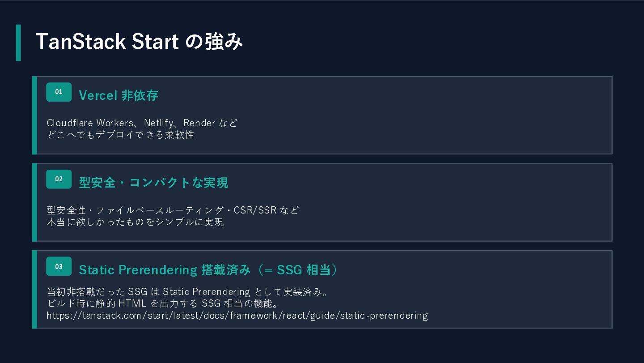Click the teal left edge of card 02

coord(34,202)
